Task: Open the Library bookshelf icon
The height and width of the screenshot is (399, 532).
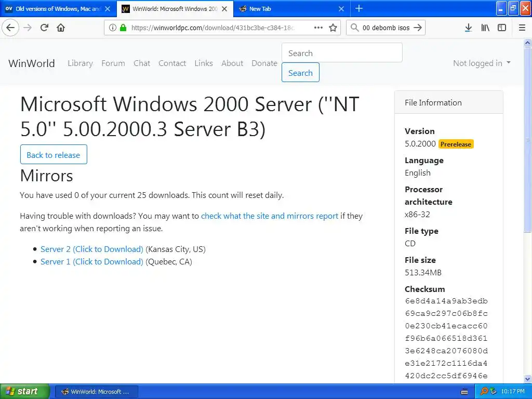Action: coord(485,28)
